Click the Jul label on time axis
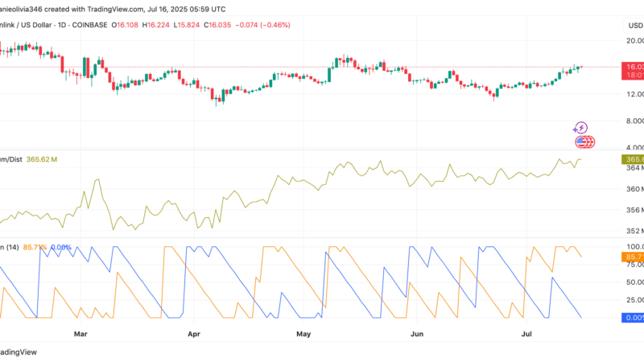This screenshot has width=644, height=362. click(x=526, y=334)
